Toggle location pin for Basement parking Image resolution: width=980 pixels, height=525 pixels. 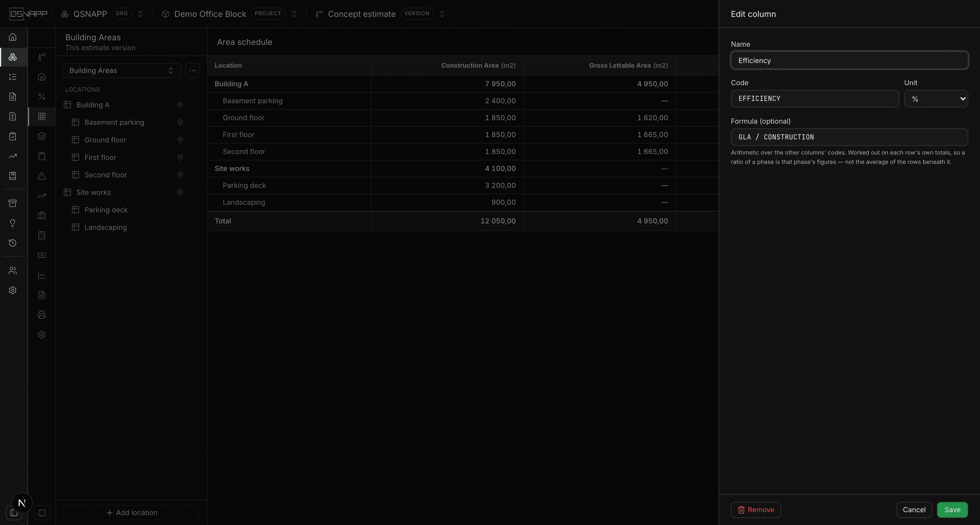[x=180, y=123]
